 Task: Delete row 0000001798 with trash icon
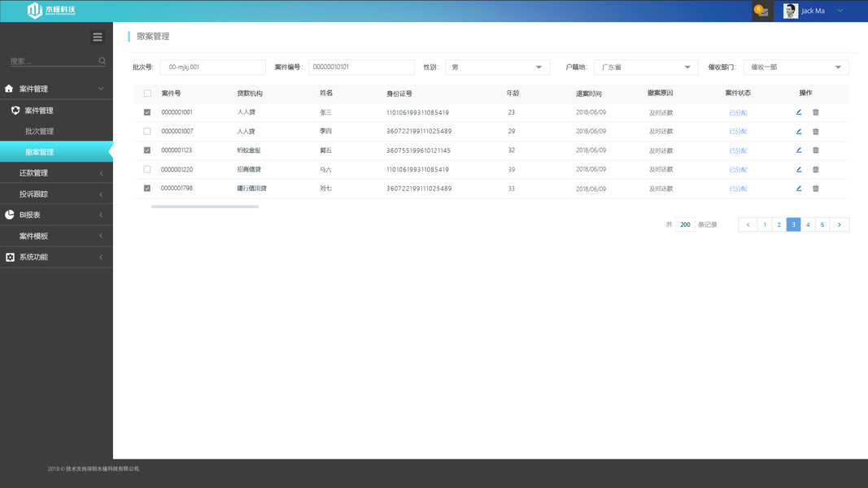[815, 189]
